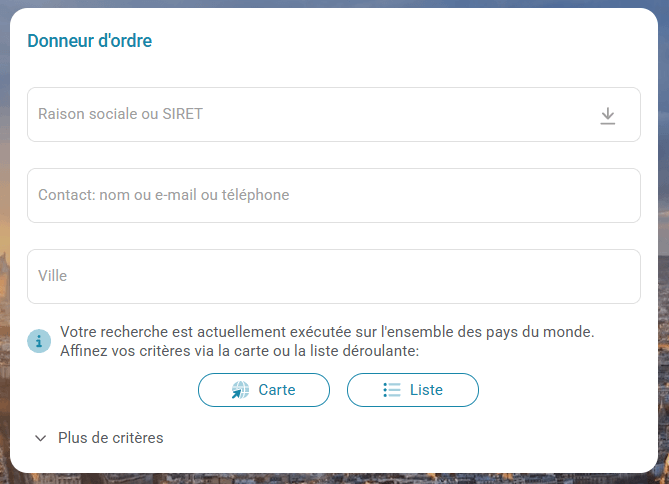Click the "Donneur d'ordre" heading
This screenshot has width=669, height=484.
point(90,41)
